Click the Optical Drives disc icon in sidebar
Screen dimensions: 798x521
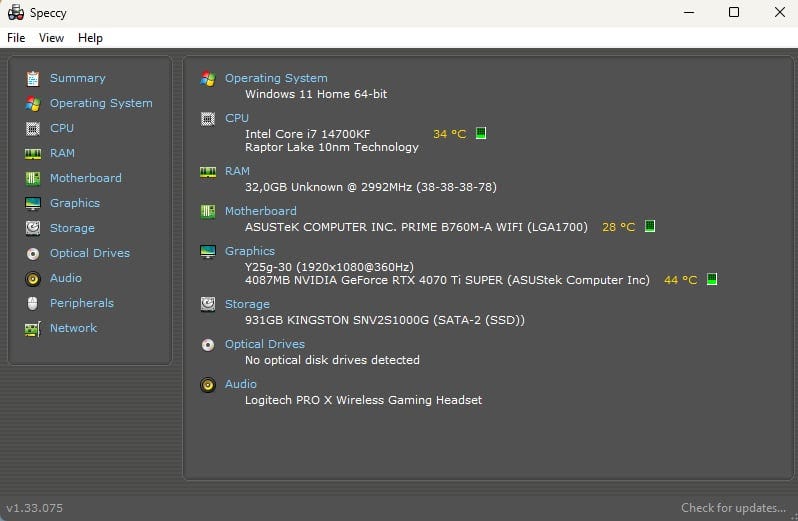[x=33, y=253]
